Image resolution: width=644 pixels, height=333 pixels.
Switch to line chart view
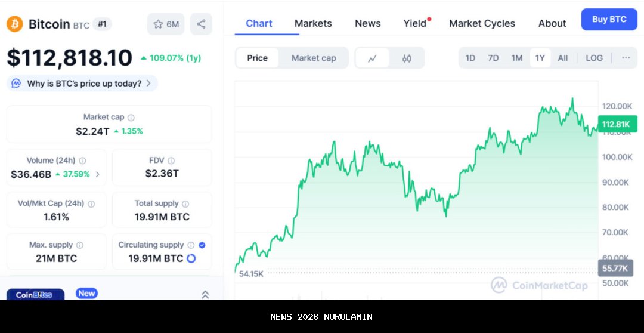tap(373, 58)
